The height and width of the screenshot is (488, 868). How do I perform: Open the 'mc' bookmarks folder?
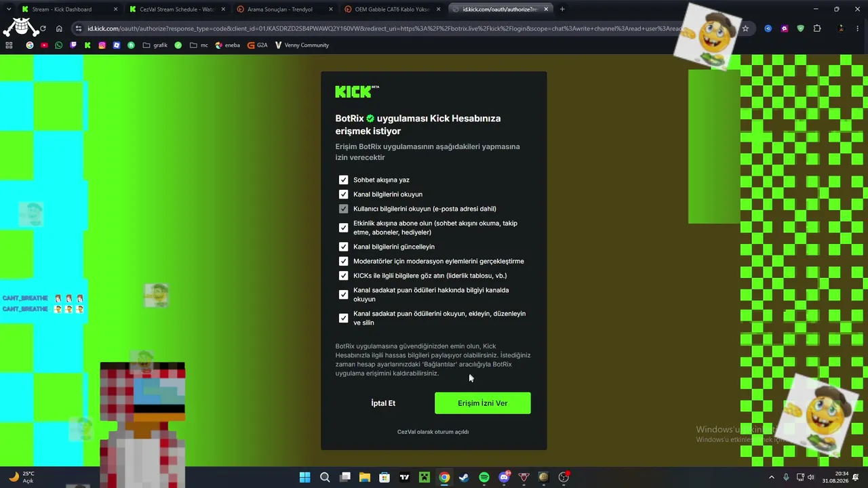click(199, 45)
